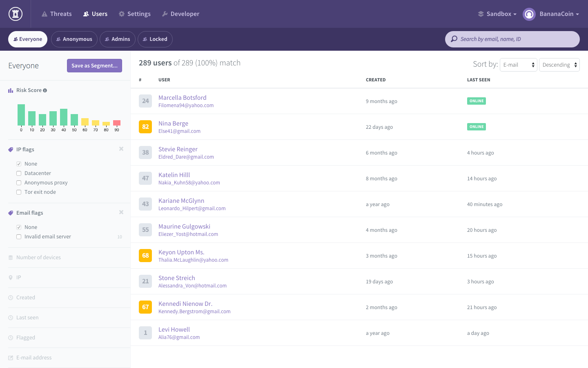Click the Risk Score info icon
Image resolution: width=588 pixels, height=368 pixels.
click(45, 90)
